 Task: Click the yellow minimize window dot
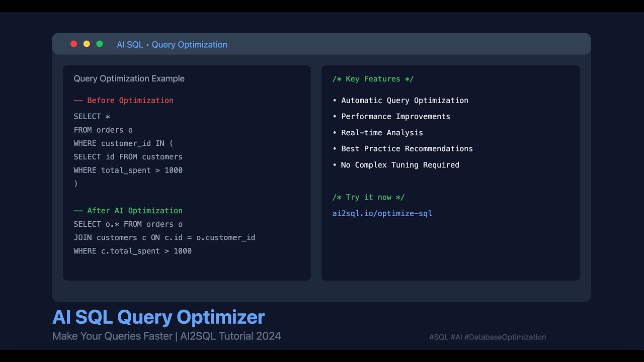[x=87, y=44]
